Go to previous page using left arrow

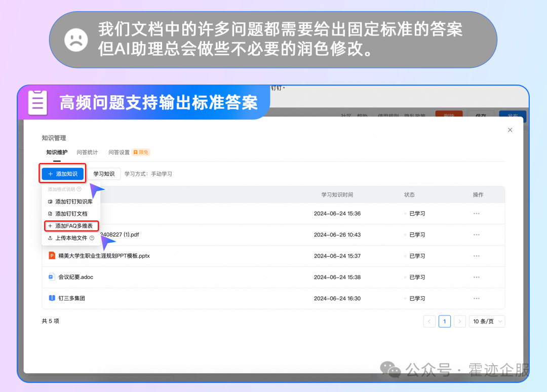429,321
